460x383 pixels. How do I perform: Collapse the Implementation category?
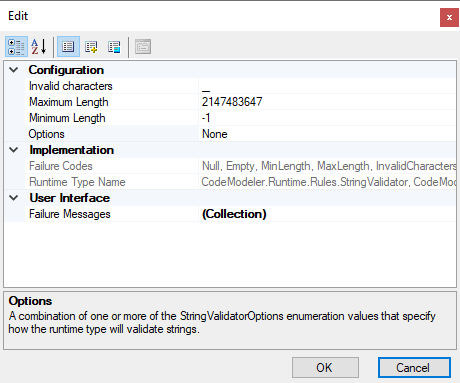click(x=14, y=150)
